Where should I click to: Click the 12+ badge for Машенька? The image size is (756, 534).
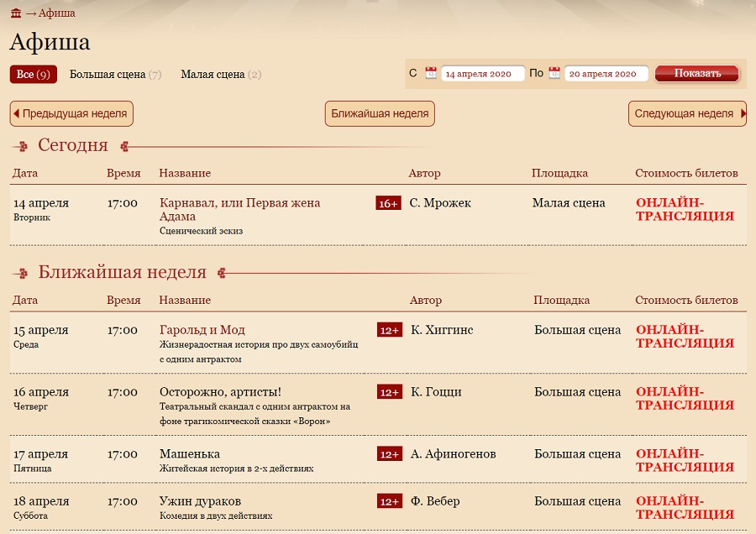click(390, 454)
